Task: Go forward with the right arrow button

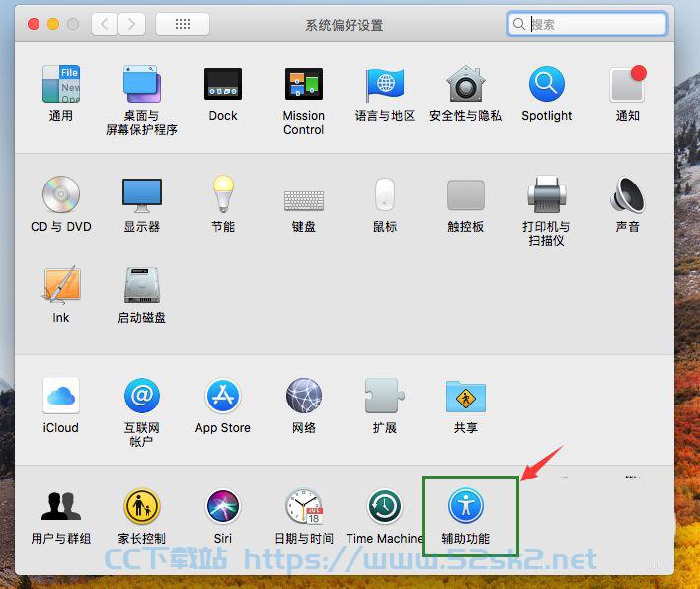Action: 131,24
